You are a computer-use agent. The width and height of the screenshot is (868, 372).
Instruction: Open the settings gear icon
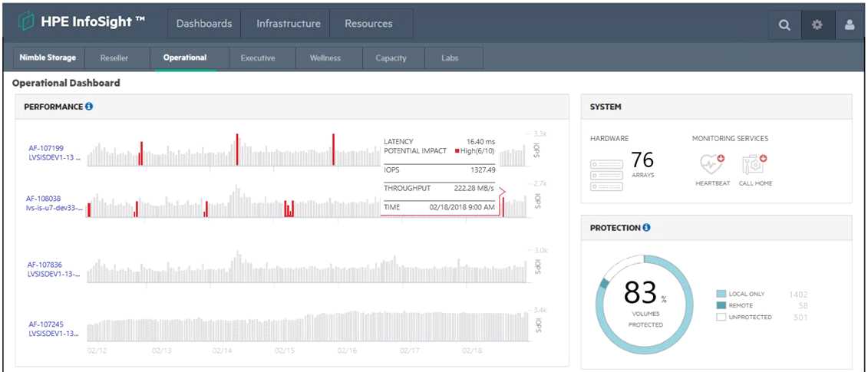click(817, 25)
